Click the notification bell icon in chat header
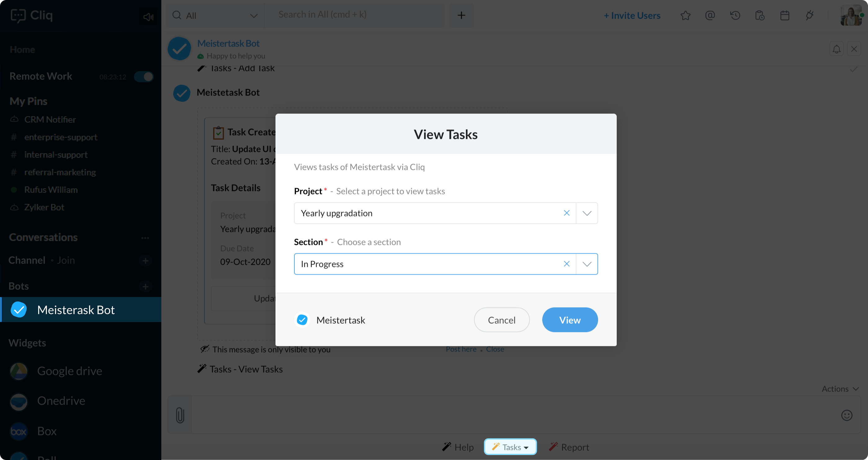This screenshot has width=868, height=460. (836, 49)
